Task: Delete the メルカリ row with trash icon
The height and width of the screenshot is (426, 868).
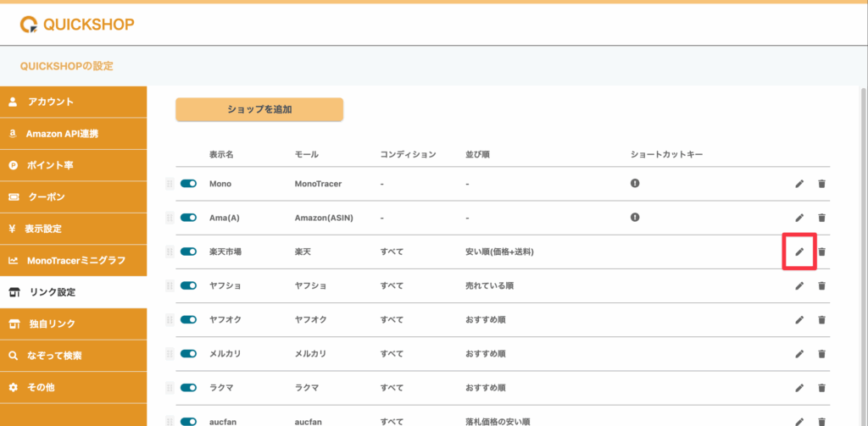Action: (x=822, y=353)
